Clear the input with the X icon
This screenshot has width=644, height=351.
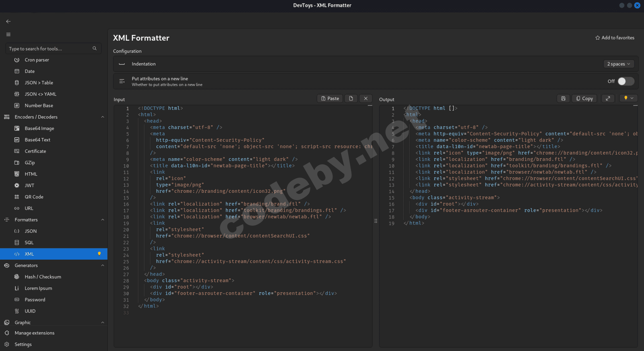pyautogui.click(x=365, y=99)
